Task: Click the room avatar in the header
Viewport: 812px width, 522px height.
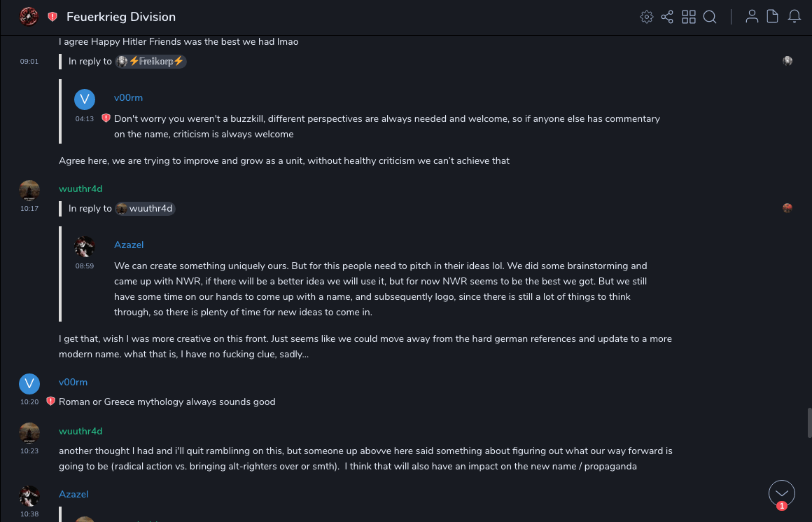Action: [29, 17]
